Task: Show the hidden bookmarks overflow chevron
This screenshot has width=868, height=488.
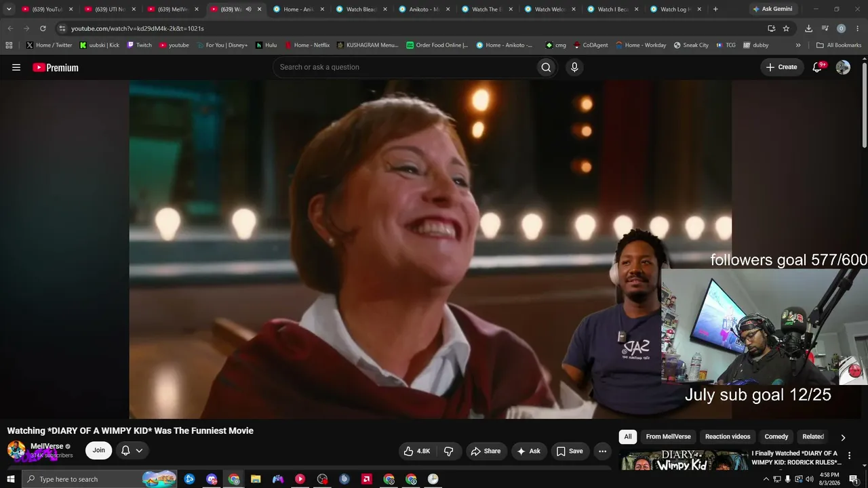Action: tap(798, 45)
